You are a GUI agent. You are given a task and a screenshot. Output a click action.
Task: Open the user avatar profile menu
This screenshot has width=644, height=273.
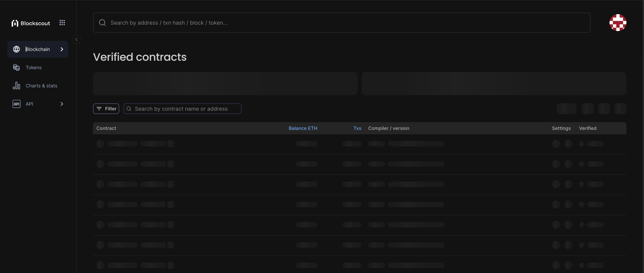pyautogui.click(x=618, y=23)
